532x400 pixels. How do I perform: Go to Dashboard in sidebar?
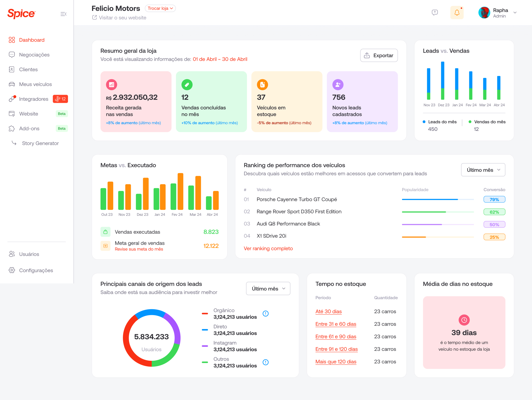pos(32,40)
